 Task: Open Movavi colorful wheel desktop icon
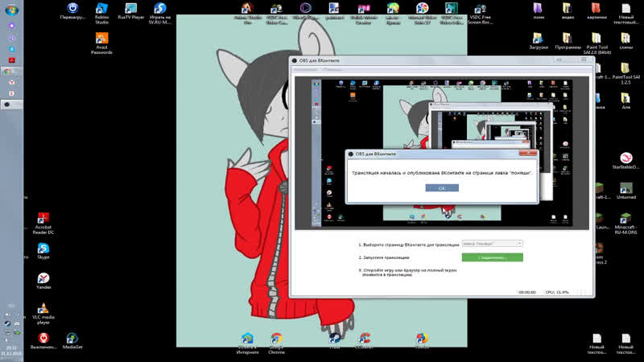pyautogui.click(x=422, y=14)
